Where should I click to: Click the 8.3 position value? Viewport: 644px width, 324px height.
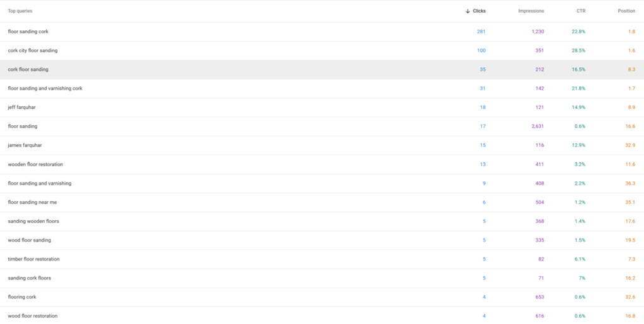coord(631,69)
